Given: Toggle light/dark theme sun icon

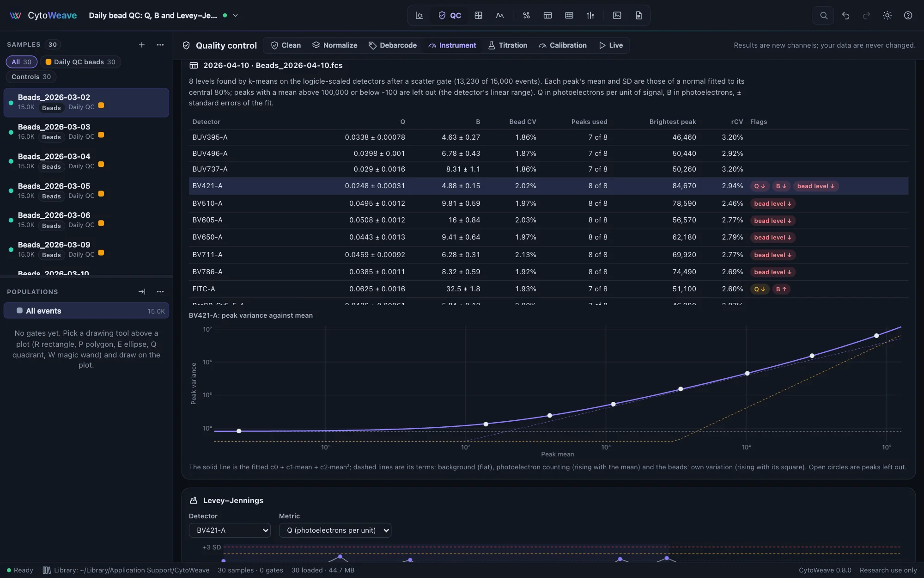Looking at the screenshot, I should pos(887,15).
